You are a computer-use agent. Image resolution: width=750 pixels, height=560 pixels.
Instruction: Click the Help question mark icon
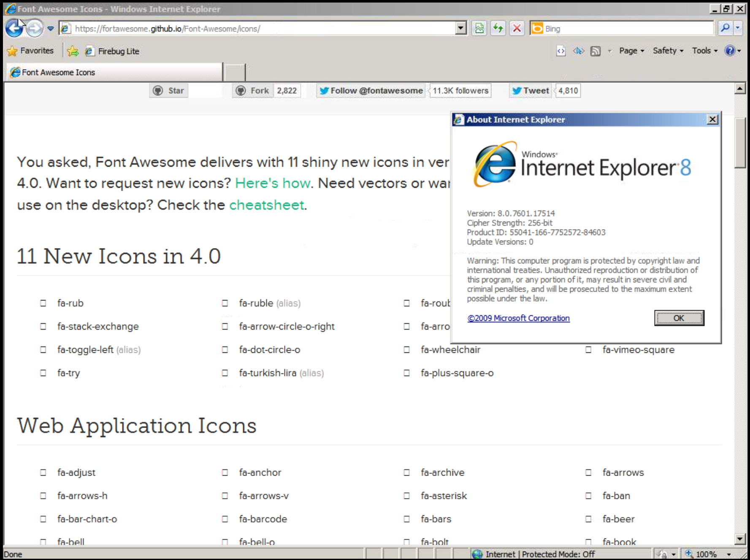pyautogui.click(x=730, y=51)
